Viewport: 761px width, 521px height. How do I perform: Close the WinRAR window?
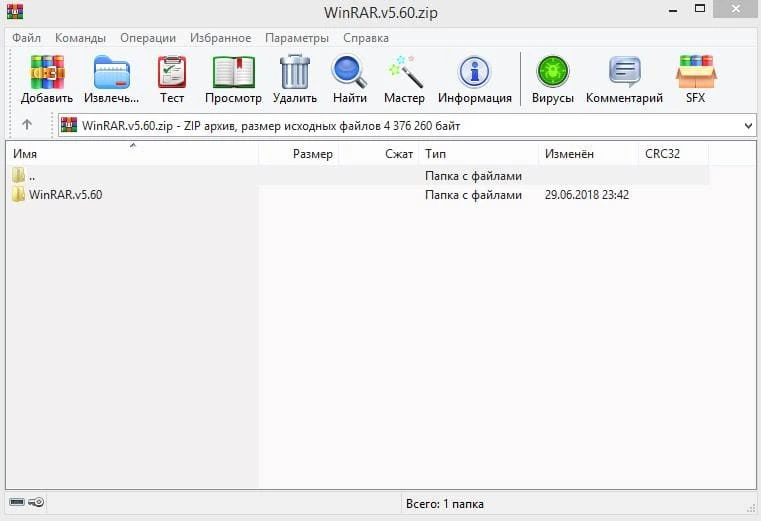736,9
